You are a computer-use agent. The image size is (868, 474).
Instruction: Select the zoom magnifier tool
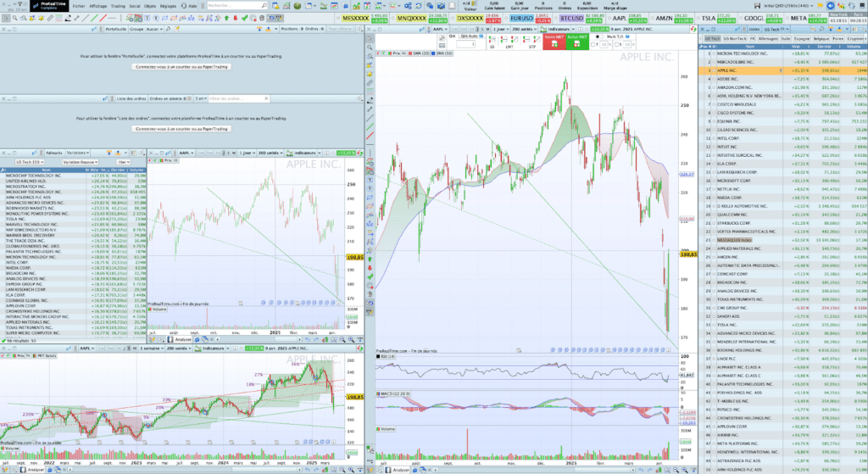click(15, 19)
